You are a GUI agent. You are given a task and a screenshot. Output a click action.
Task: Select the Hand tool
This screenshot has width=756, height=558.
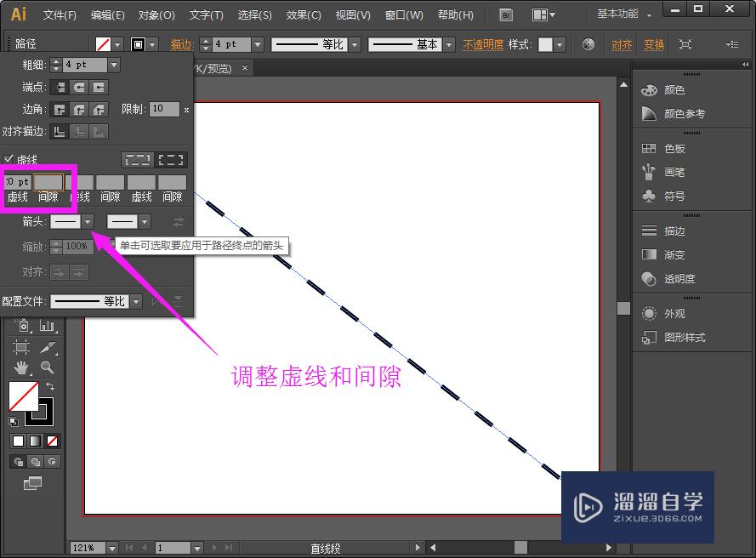click(x=21, y=368)
